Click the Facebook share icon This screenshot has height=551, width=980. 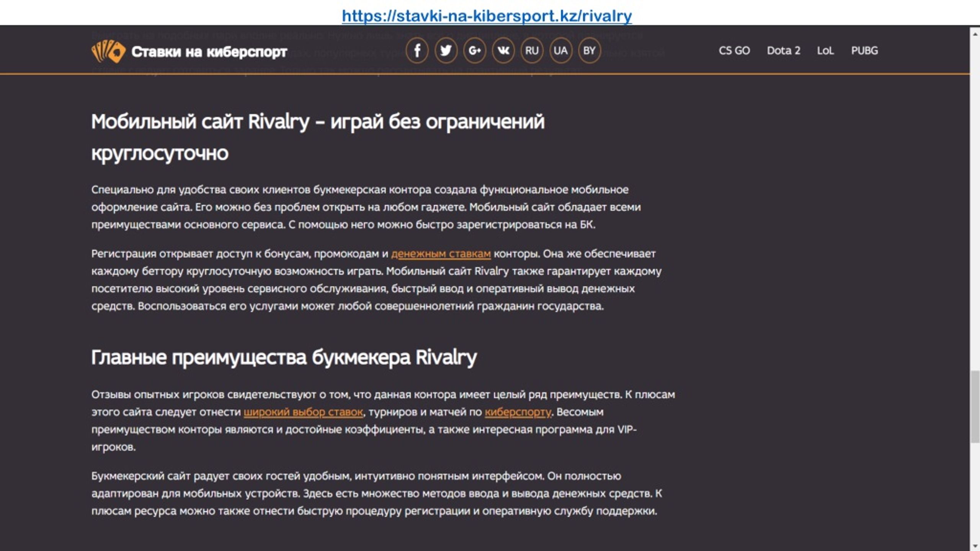point(417,51)
